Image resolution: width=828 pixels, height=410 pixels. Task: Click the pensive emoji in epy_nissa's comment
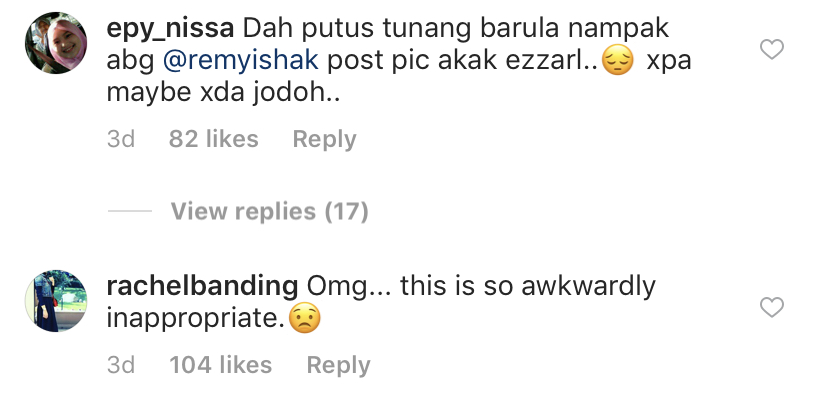point(618,61)
